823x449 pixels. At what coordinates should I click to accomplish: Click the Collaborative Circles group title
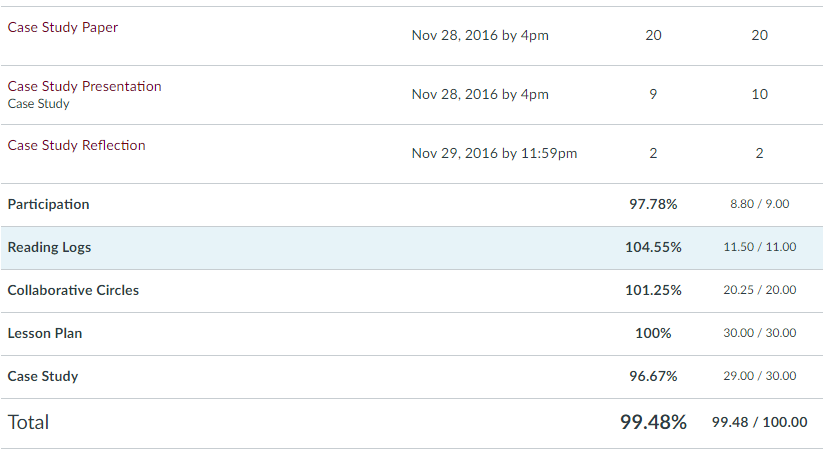pos(73,290)
